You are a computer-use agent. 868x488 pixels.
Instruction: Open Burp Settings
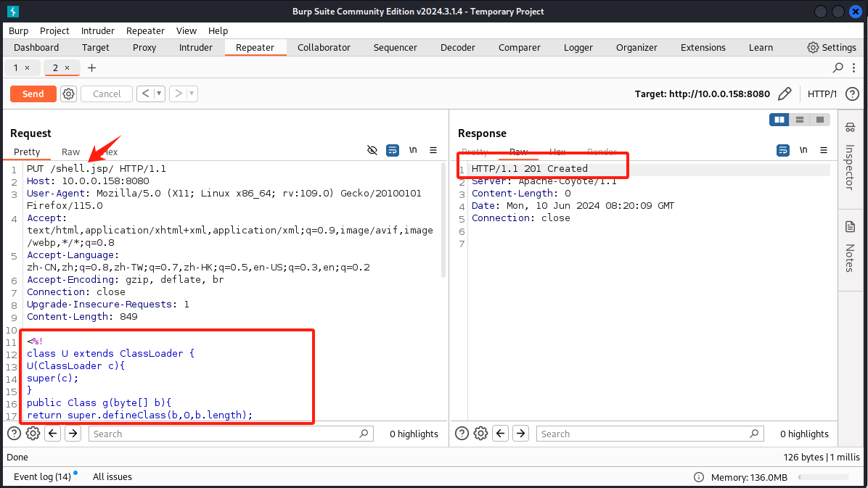click(x=832, y=48)
